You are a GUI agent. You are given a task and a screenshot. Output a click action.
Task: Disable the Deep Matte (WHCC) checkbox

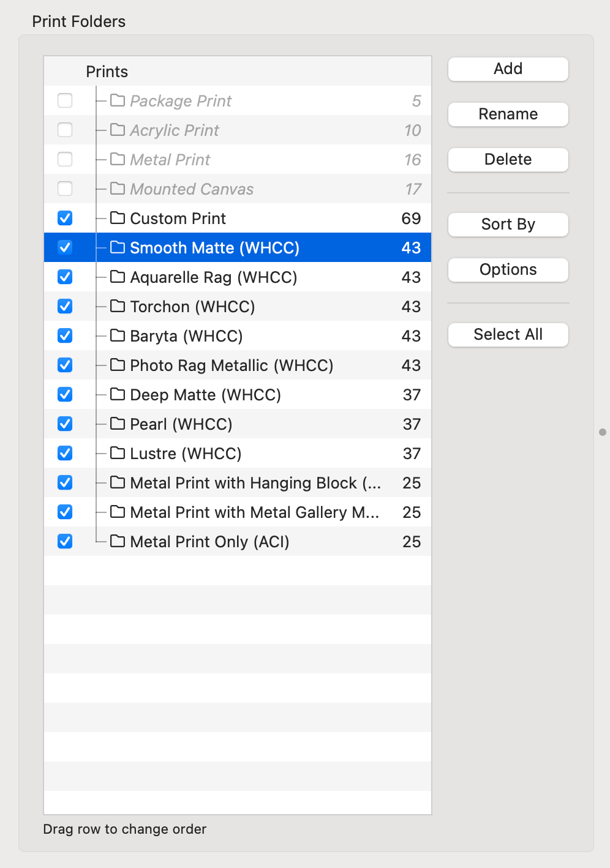click(65, 394)
